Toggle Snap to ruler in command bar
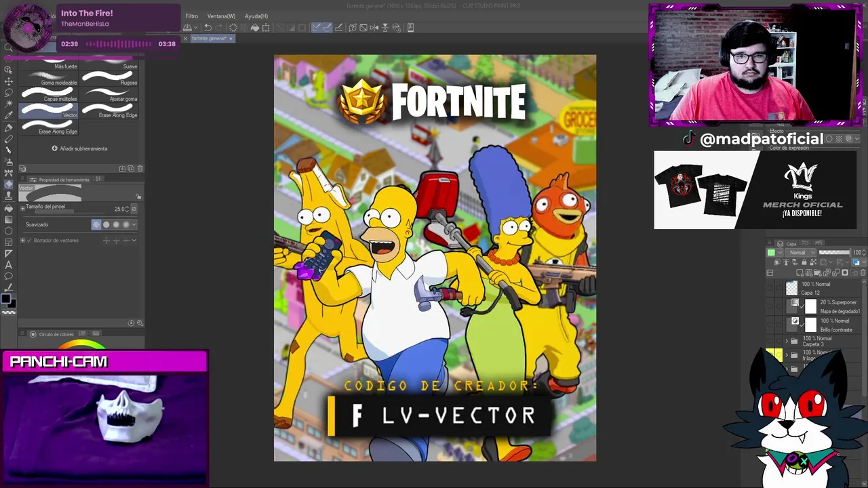The width and height of the screenshot is (868, 488). [x=316, y=28]
